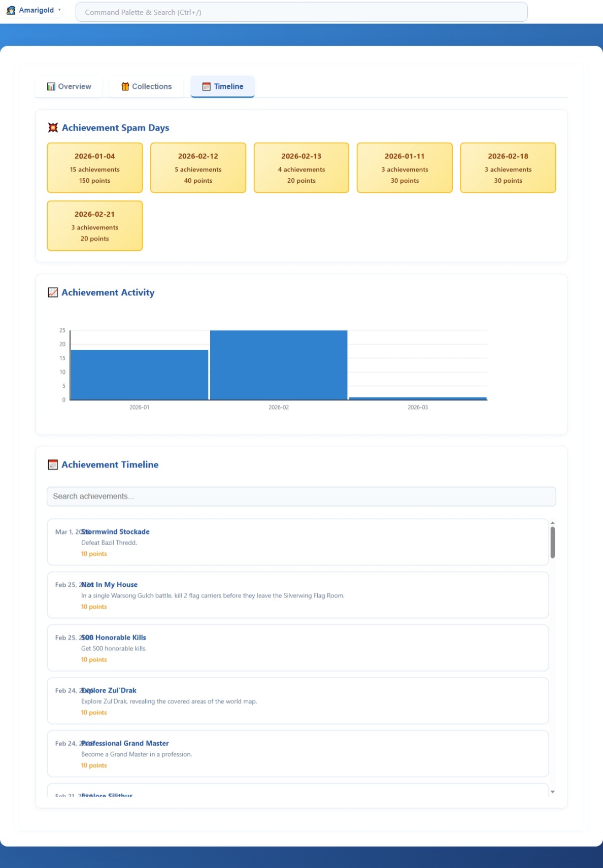
Task: Focus the Command Palette & Search field
Action: (x=301, y=12)
